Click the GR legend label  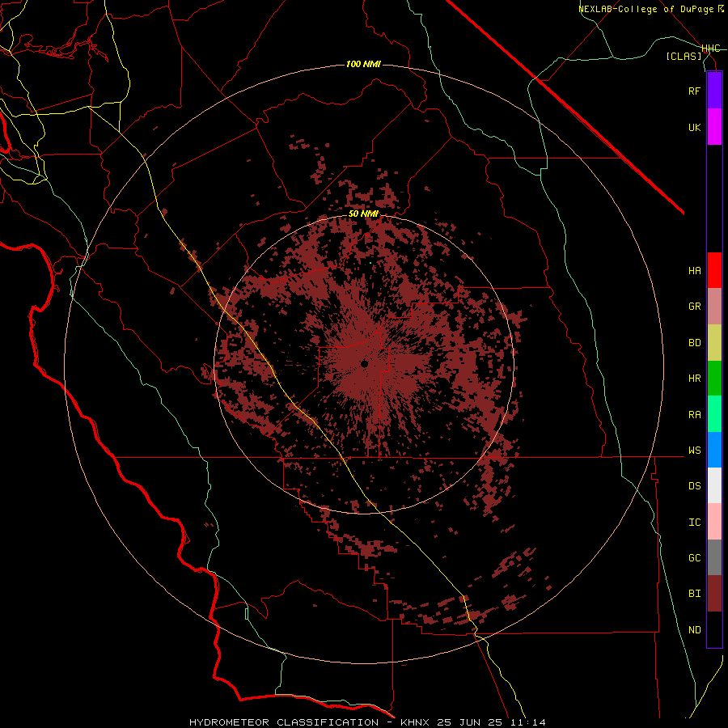coord(694,307)
